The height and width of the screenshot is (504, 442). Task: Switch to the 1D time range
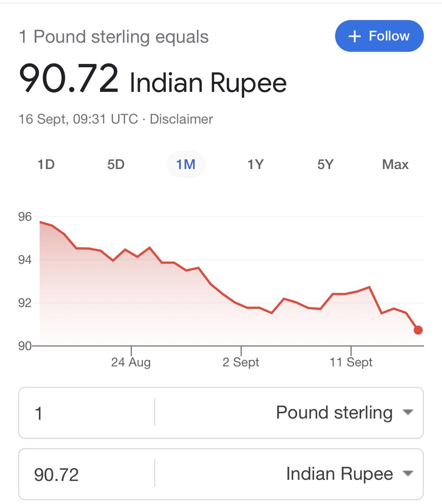[46, 164]
